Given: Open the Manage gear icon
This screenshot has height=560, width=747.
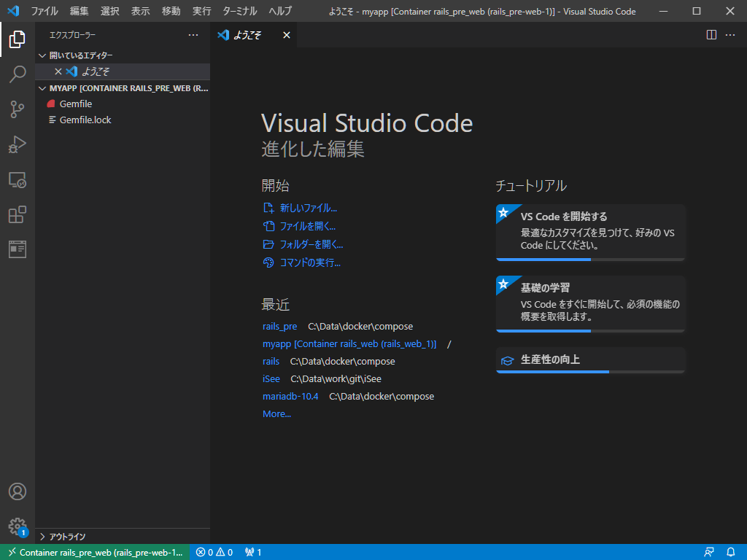Looking at the screenshot, I should (x=18, y=526).
